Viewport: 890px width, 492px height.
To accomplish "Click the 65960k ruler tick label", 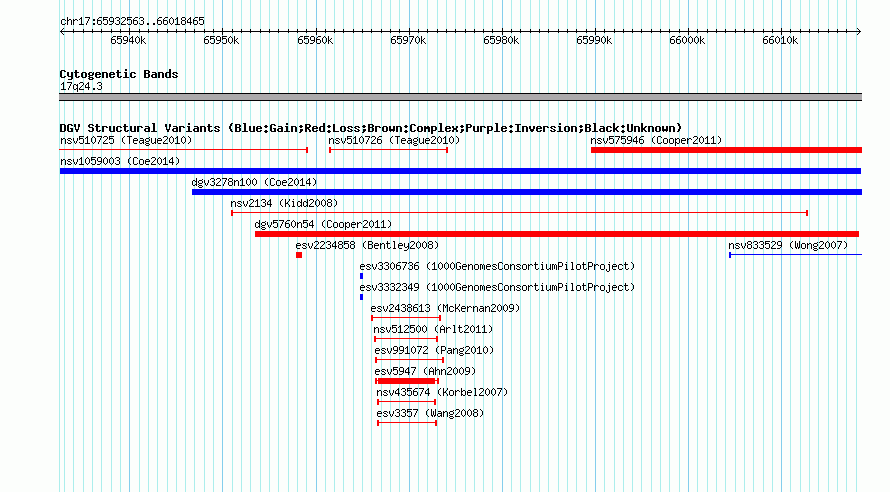I will point(315,40).
